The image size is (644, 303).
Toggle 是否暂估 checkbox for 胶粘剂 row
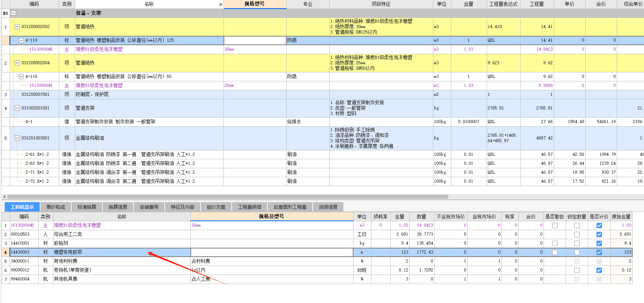click(555, 243)
